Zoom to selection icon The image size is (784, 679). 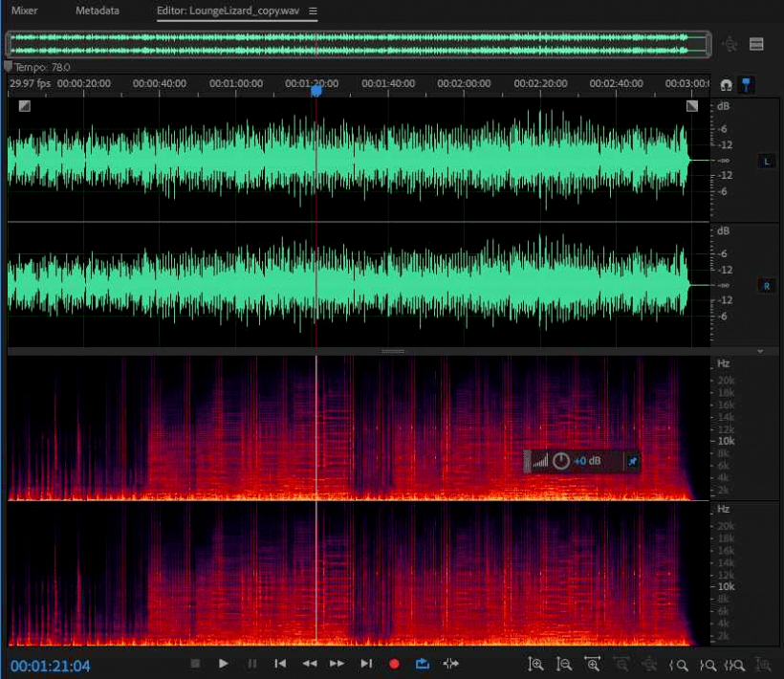point(735,665)
